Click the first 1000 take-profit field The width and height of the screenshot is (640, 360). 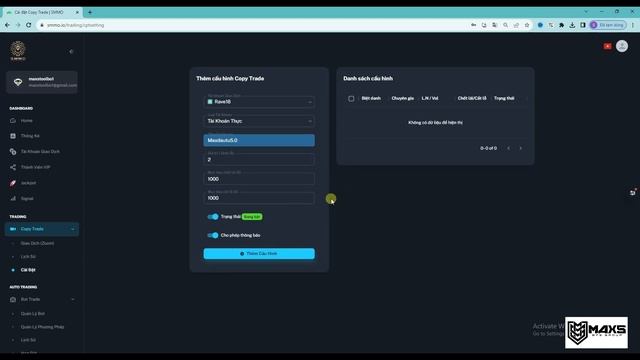(x=259, y=179)
